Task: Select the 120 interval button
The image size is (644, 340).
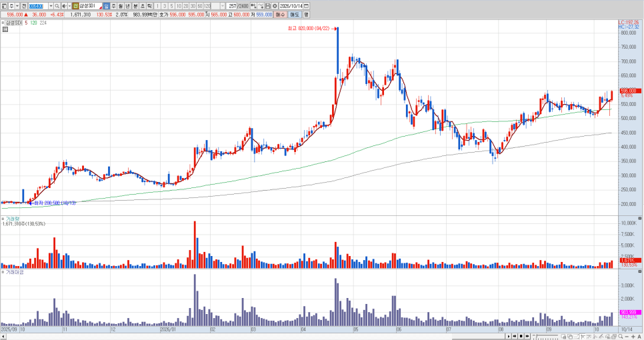Action: click(207, 6)
